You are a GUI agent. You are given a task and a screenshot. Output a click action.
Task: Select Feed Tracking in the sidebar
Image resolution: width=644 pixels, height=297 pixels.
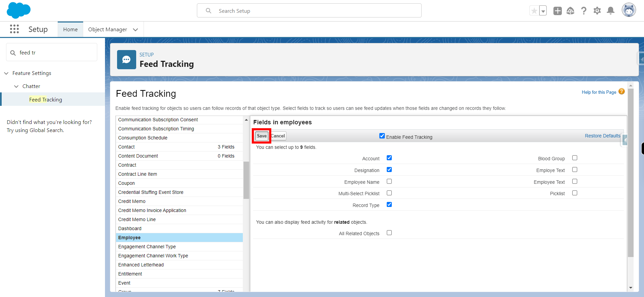pos(46,99)
